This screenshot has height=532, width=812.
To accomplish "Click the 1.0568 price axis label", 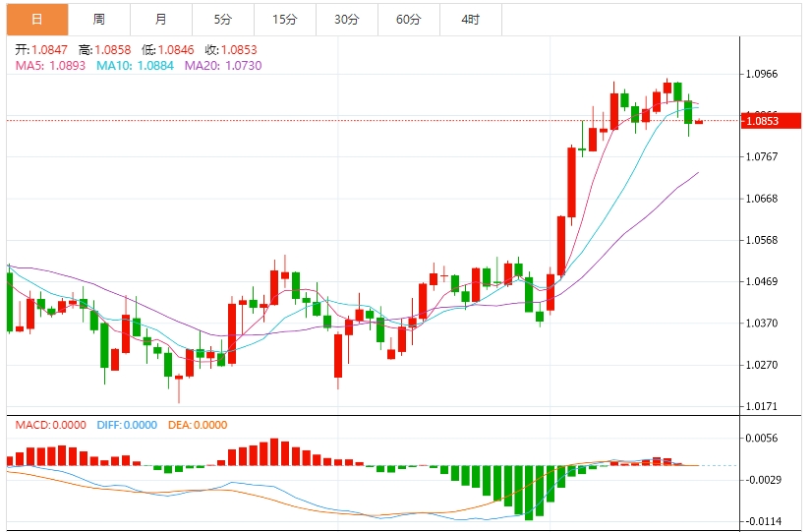I will (x=762, y=240).
